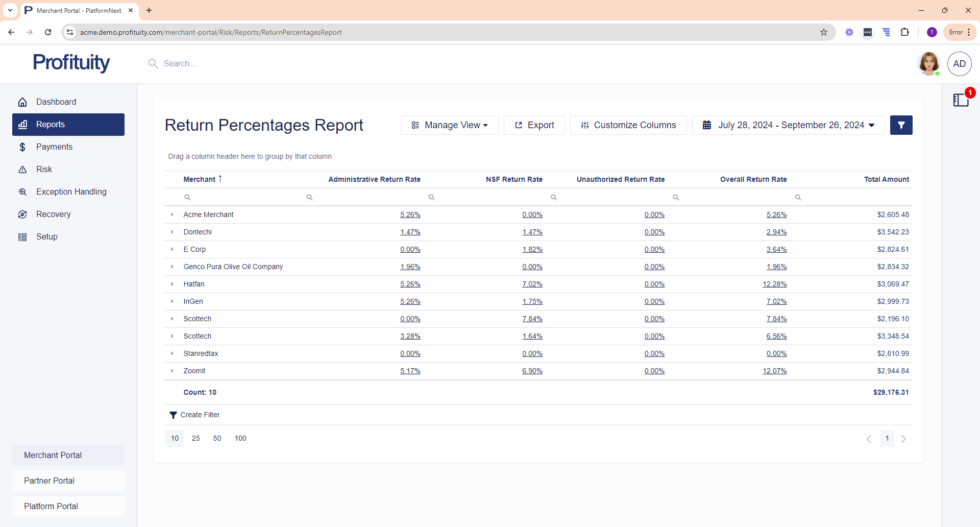Open the Manage View dropdown

click(449, 125)
